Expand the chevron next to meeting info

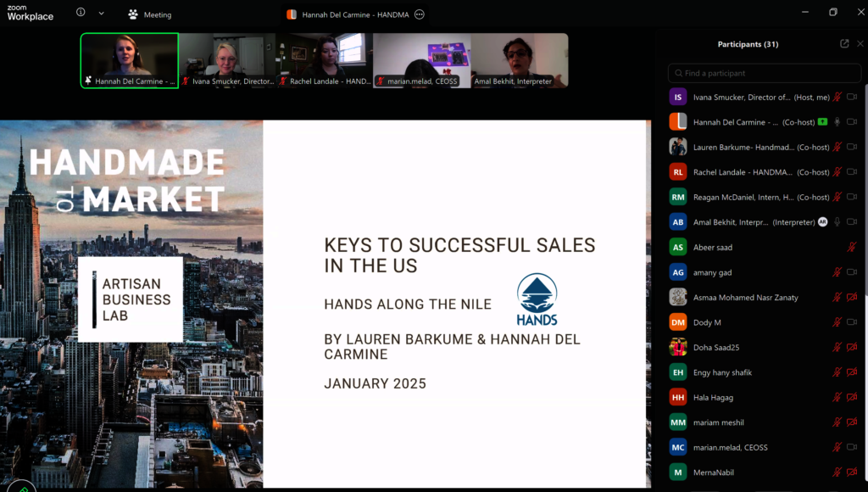coord(102,13)
